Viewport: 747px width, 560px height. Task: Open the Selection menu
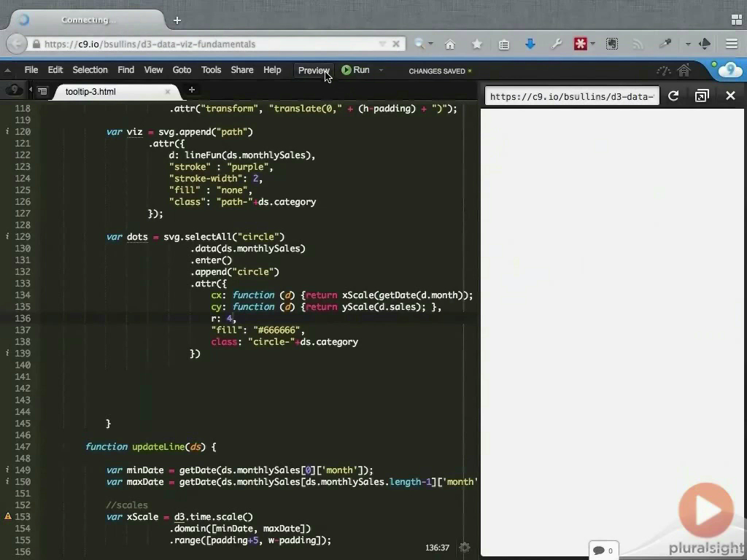coord(90,70)
